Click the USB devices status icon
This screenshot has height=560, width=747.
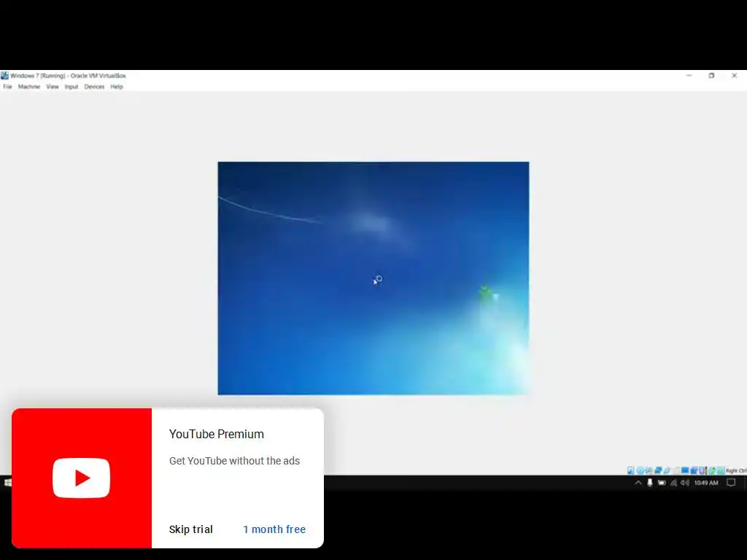[667, 470]
